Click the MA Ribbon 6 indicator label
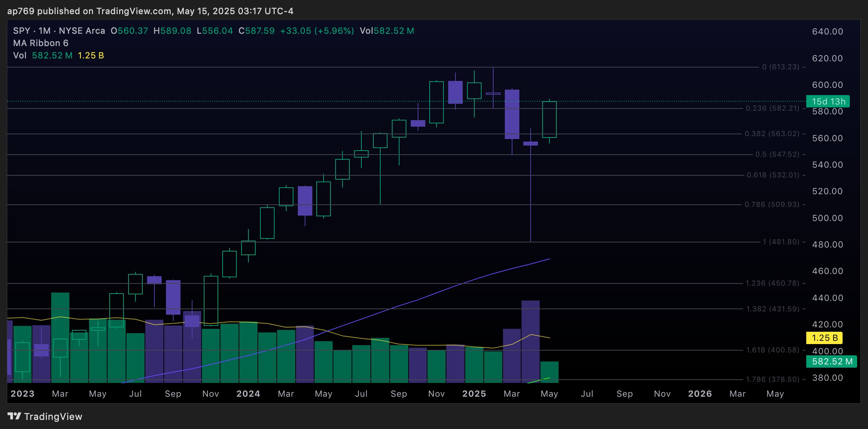The width and height of the screenshot is (868, 429). (41, 43)
